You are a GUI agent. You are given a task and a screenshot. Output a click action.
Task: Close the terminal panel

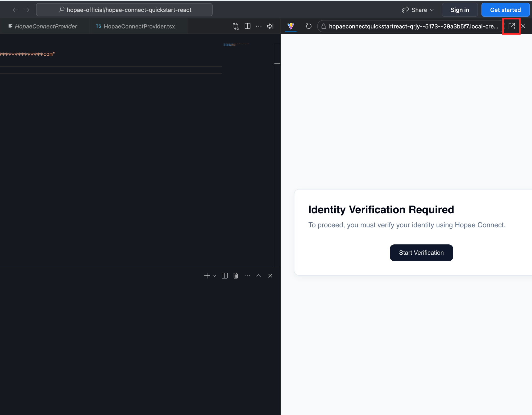click(x=270, y=276)
